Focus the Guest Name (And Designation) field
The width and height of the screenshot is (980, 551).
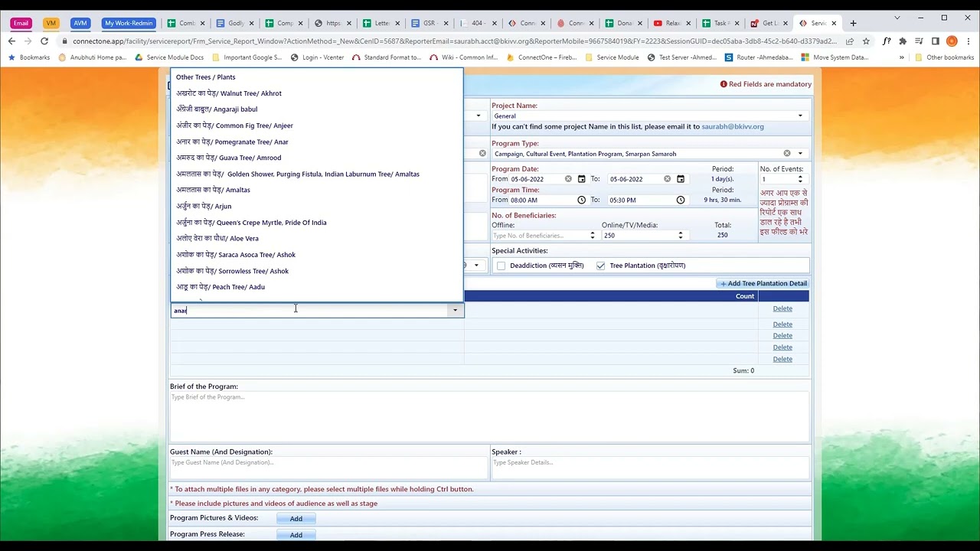328,468
